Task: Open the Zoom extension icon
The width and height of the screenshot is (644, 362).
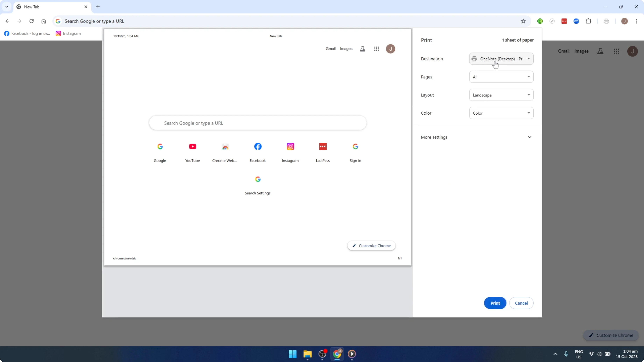Action: (576, 21)
